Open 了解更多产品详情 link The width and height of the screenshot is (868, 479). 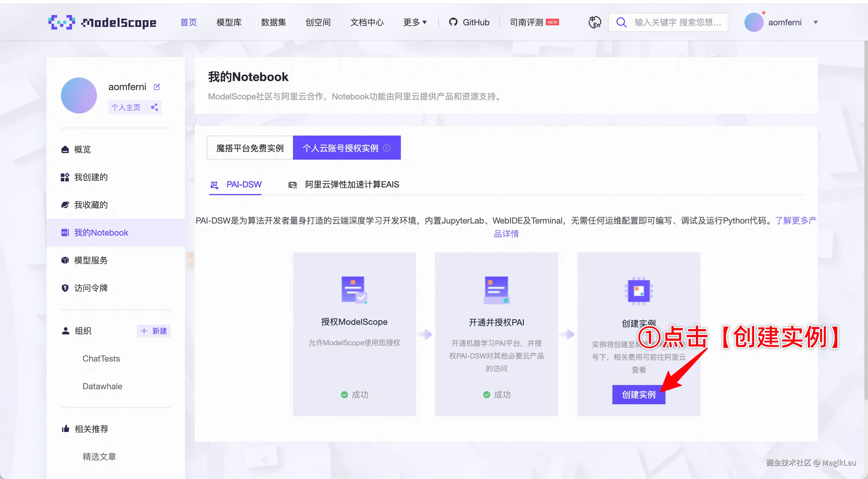point(795,221)
